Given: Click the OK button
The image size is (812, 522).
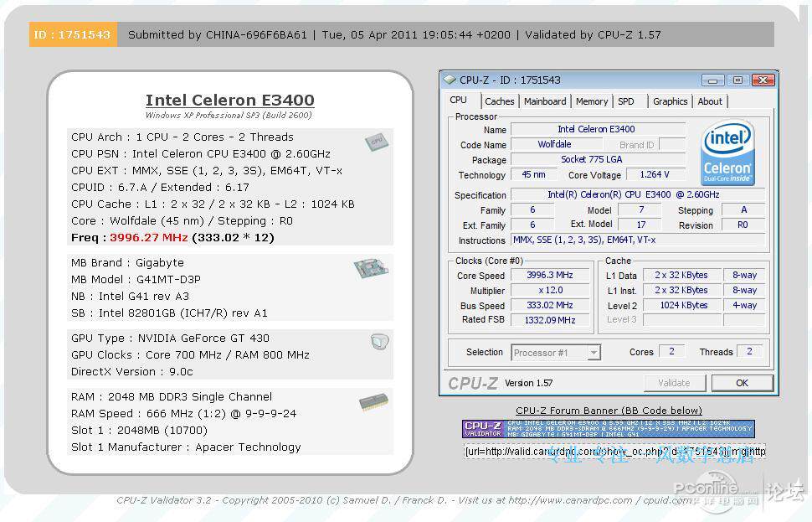Looking at the screenshot, I should coord(742,383).
